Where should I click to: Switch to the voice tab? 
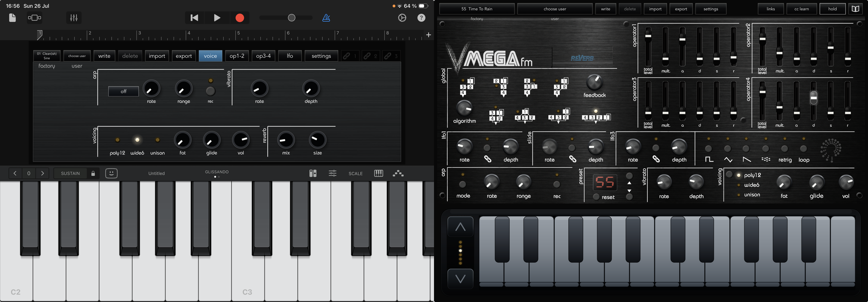210,56
